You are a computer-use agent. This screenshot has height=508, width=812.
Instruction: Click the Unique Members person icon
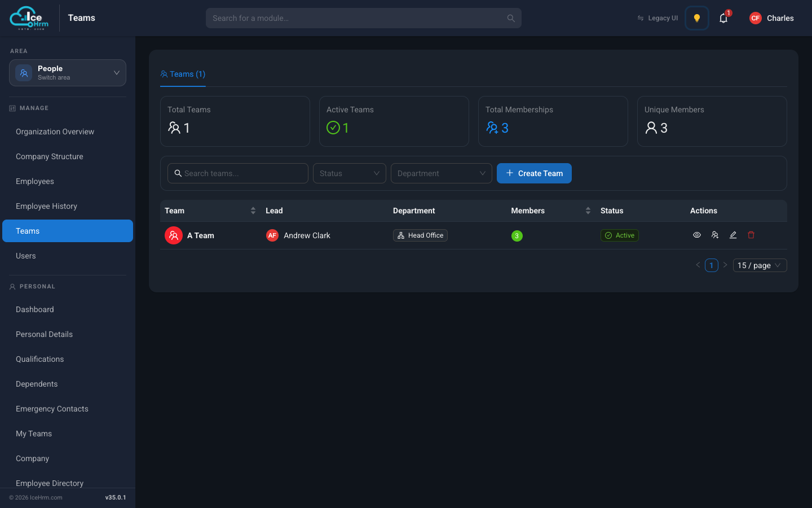651,128
